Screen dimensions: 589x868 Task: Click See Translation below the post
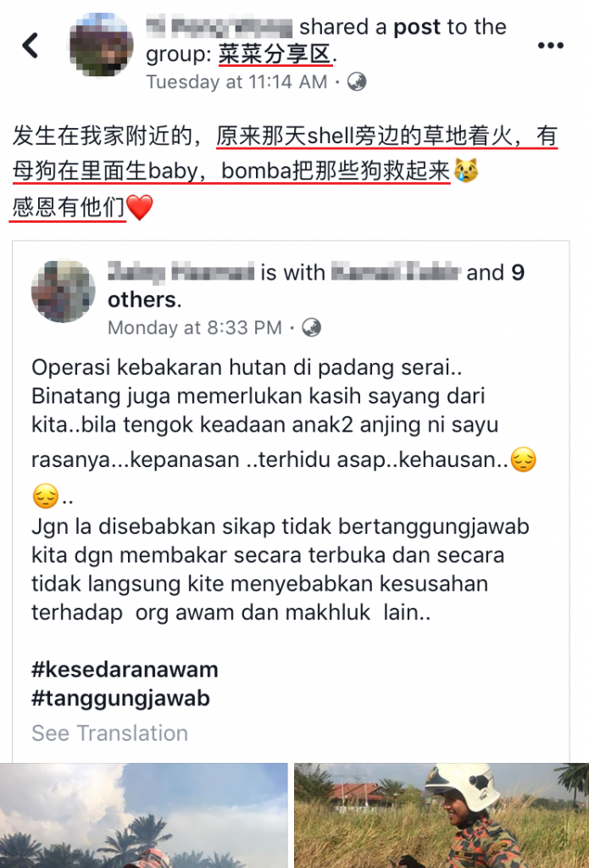pos(109,733)
